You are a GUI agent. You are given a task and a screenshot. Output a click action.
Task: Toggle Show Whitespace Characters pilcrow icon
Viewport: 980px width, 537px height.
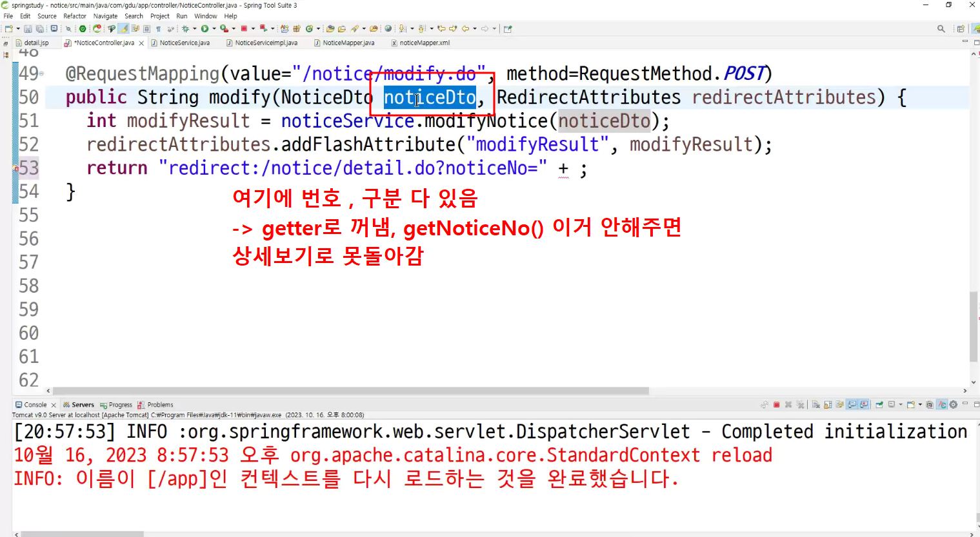pos(158,29)
